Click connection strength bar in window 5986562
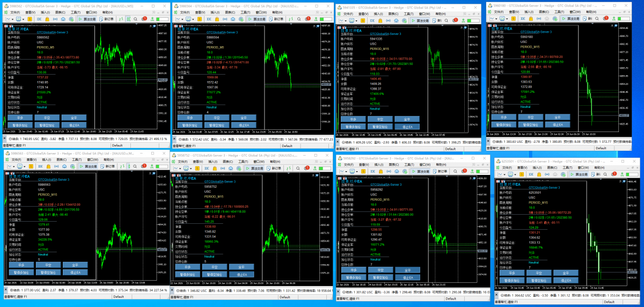Screen dimensions: 644x307 (163, 19)
